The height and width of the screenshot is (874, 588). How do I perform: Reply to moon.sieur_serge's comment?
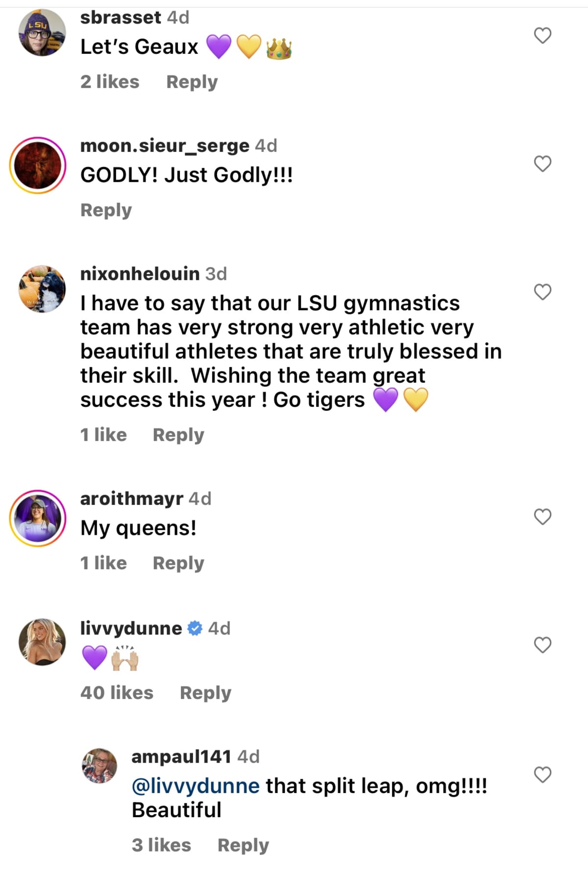(x=106, y=210)
